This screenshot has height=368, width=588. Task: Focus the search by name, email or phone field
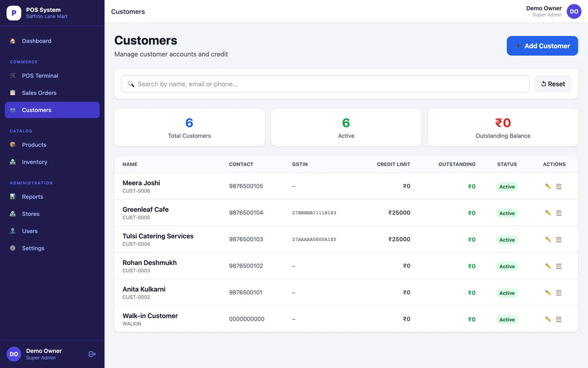coord(325,84)
